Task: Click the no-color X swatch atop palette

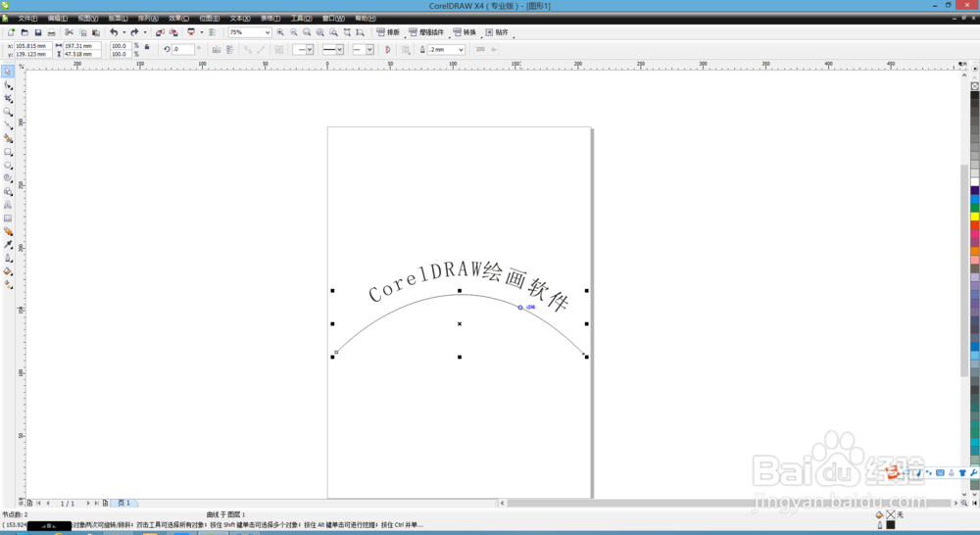Action: (974, 86)
